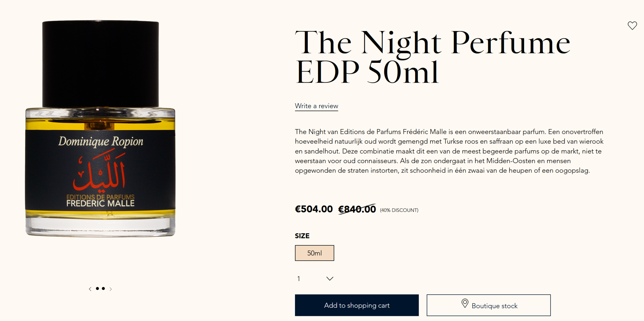Add perfume to wishlist with heart icon
The image size is (644, 321).
coord(632,25)
